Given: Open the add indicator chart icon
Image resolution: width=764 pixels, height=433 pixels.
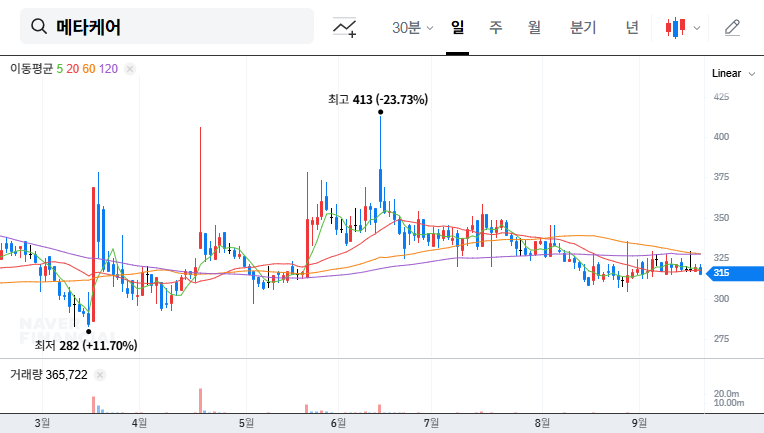Looking at the screenshot, I should tap(344, 27).
